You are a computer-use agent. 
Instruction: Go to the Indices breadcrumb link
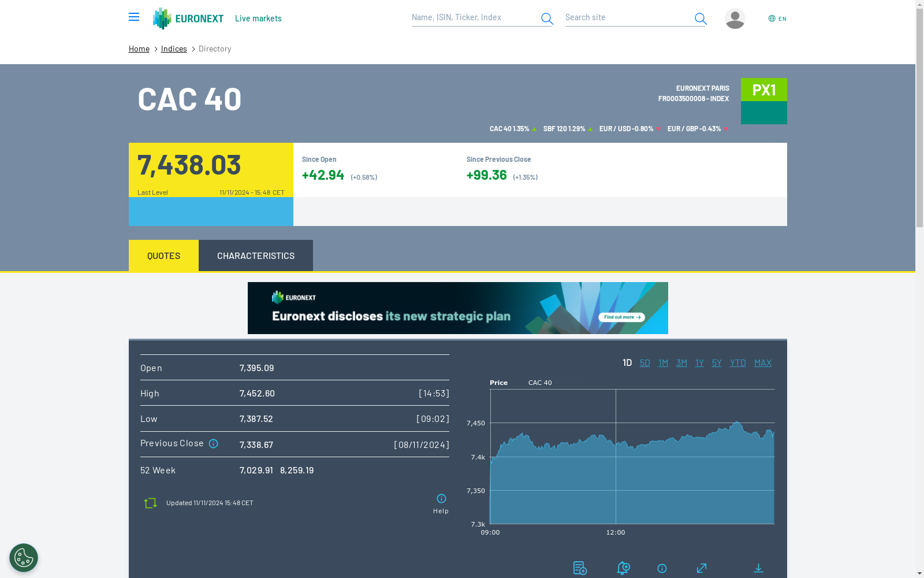(174, 49)
